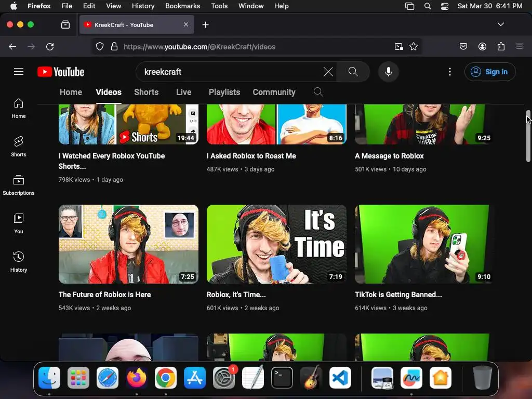Screen dimensions: 532x399
Task: Open The Future of Roblox is Here
Action: point(104,295)
